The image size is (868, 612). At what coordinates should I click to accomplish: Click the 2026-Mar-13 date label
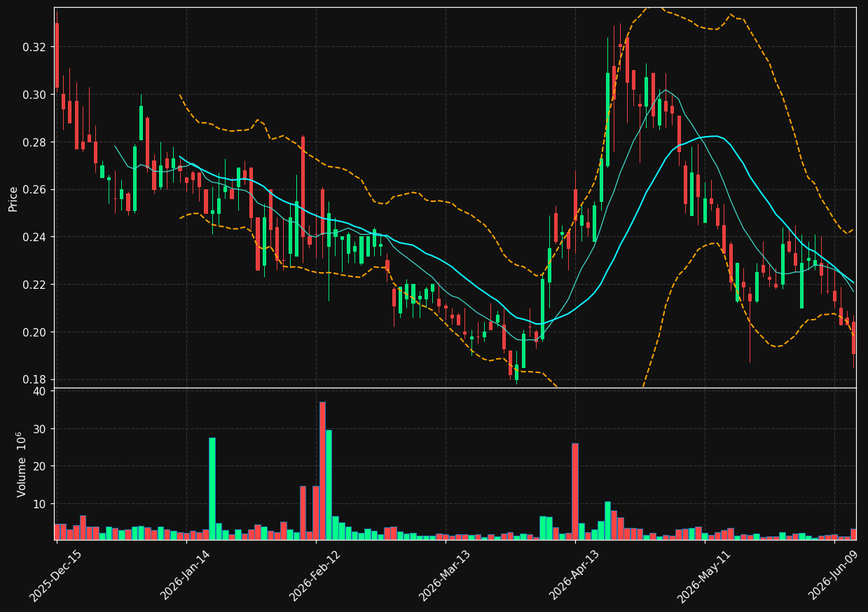pos(446,576)
